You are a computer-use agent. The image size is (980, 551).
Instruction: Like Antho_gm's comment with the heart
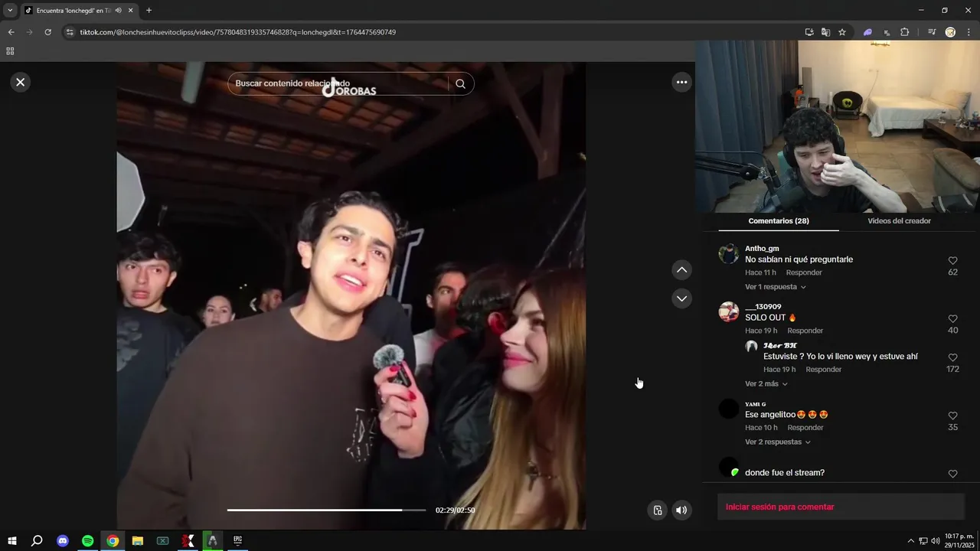952,261
